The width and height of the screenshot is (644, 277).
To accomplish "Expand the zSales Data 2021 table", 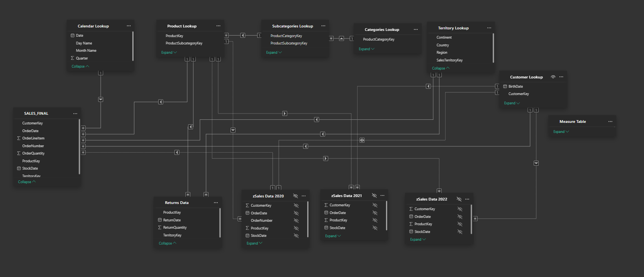I will click(x=333, y=236).
